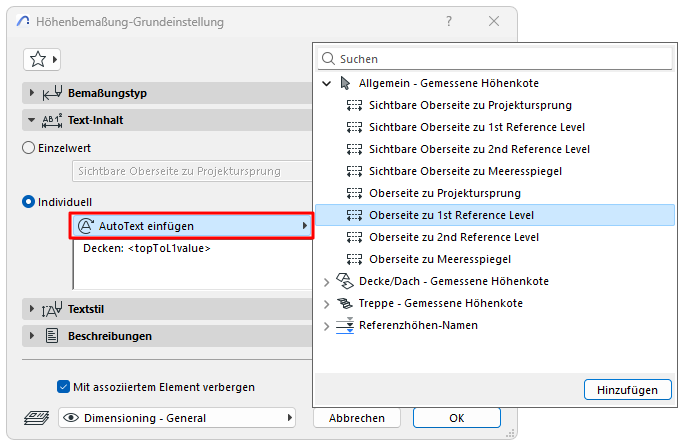Choose Oberseite zu Meeresspiegel
Viewport: 682px width, 446px height.
pyautogui.click(x=495, y=259)
